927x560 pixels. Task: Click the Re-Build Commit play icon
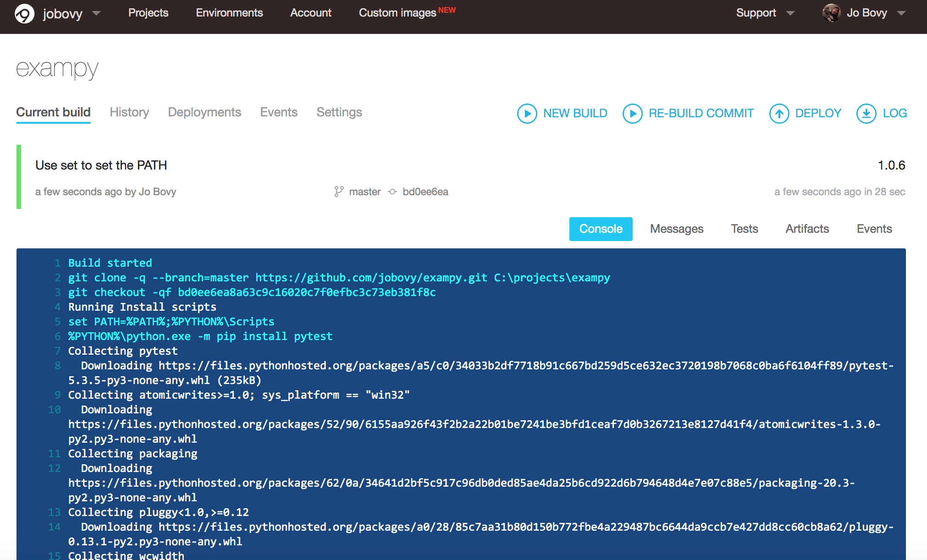tap(632, 113)
